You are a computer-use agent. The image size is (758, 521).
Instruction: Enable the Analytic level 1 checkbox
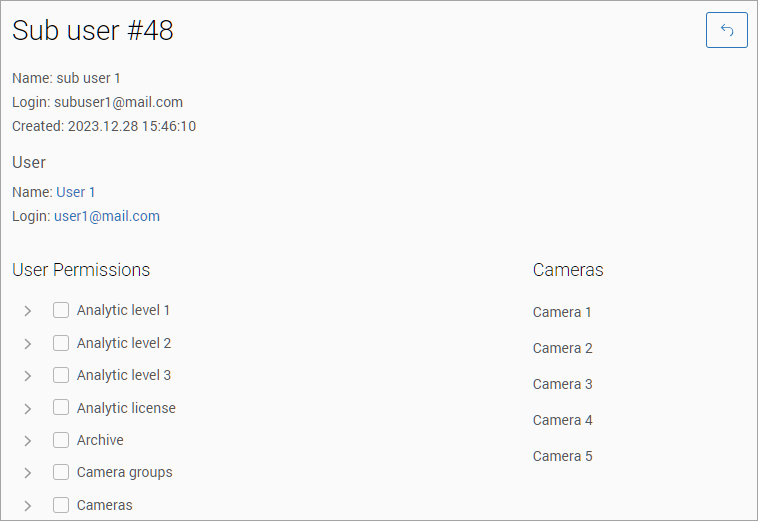pos(61,310)
